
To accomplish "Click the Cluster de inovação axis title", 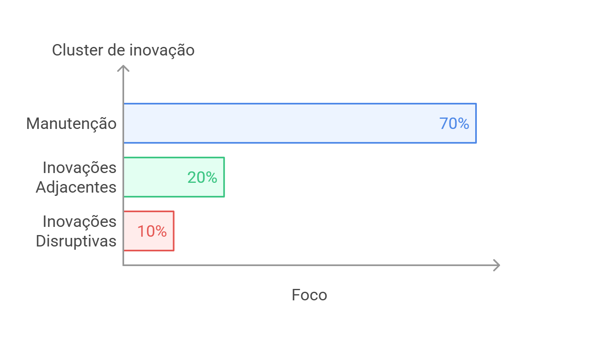I will pos(123,50).
